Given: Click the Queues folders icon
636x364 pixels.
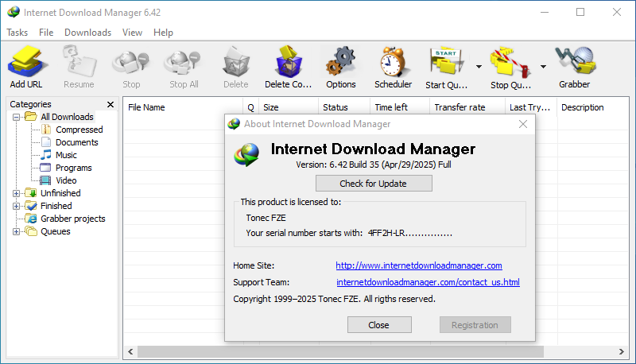Looking at the screenshot, I should pyautogui.click(x=31, y=231).
